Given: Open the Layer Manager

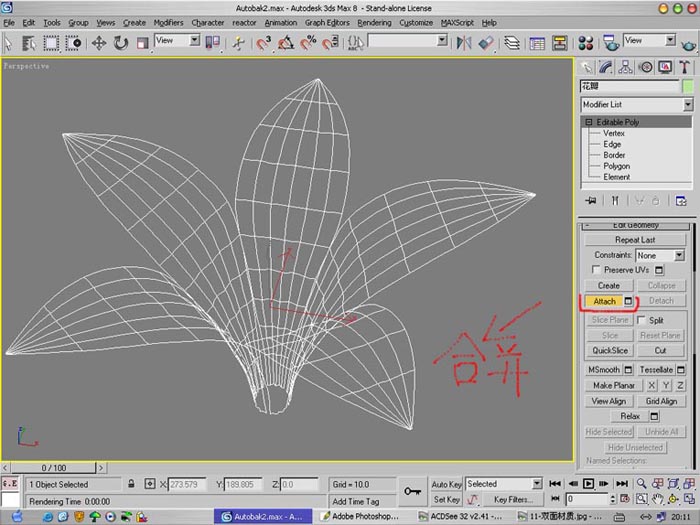Looking at the screenshot, I should [x=512, y=43].
